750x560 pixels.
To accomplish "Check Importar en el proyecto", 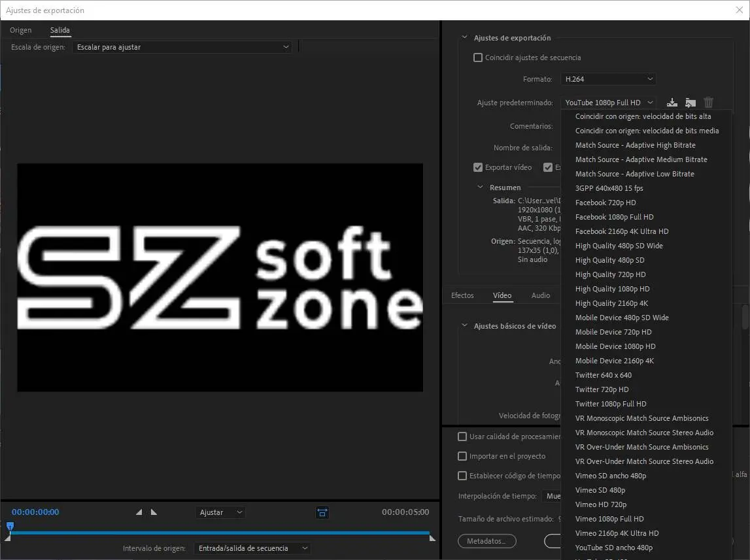I will pyautogui.click(x=462, y=456).
